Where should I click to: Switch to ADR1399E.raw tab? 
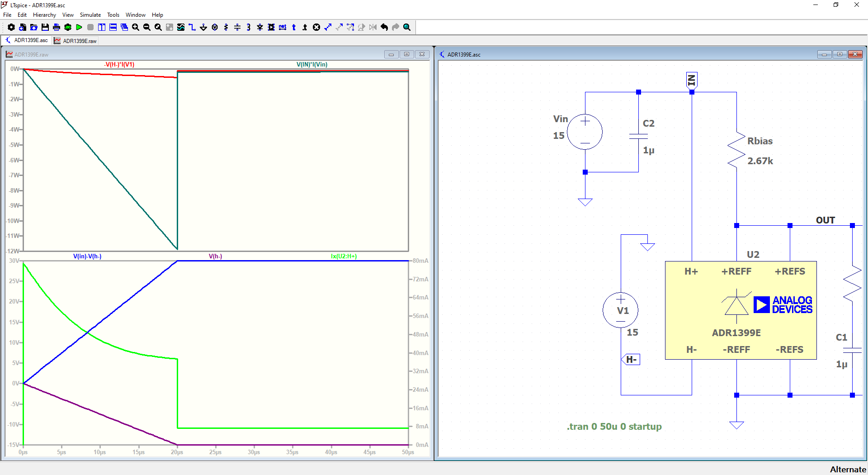[75, 41]
